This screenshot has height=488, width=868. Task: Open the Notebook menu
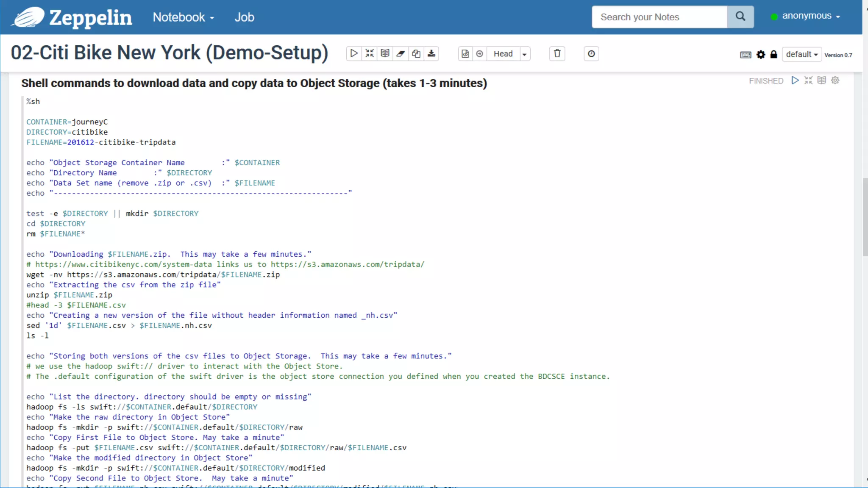[x=183, y=17]
